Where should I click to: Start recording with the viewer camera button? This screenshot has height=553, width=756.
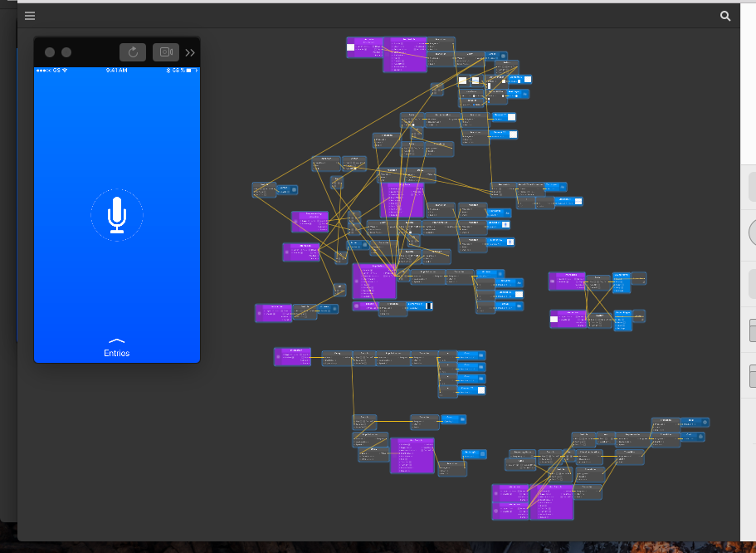[166, 52]
